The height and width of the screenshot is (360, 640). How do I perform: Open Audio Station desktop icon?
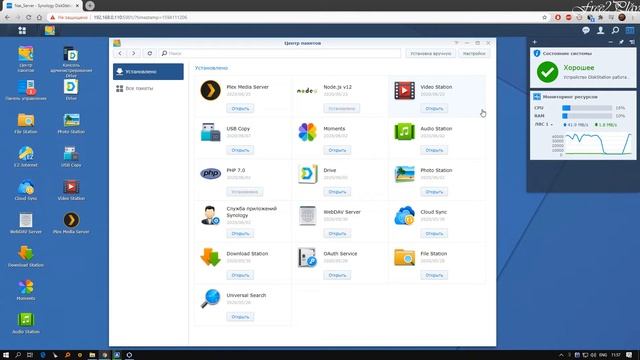[x=26, y=323]
